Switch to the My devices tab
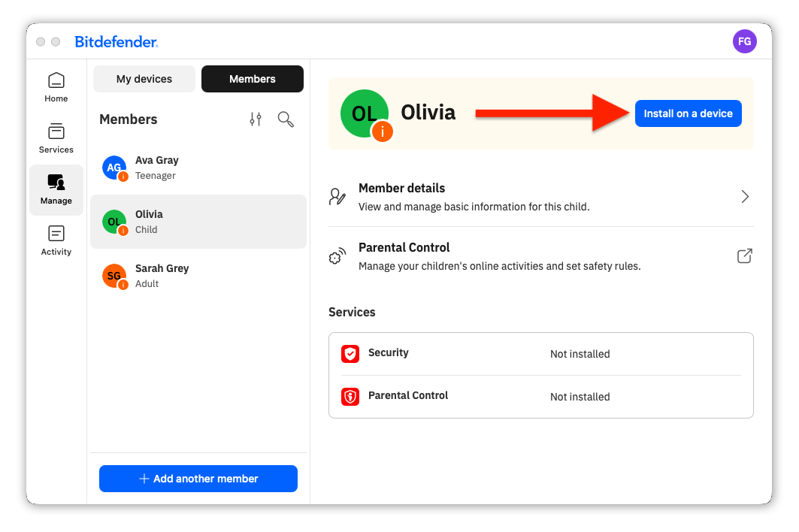Viewport: 799px width, 532px height. click(144, 79)
